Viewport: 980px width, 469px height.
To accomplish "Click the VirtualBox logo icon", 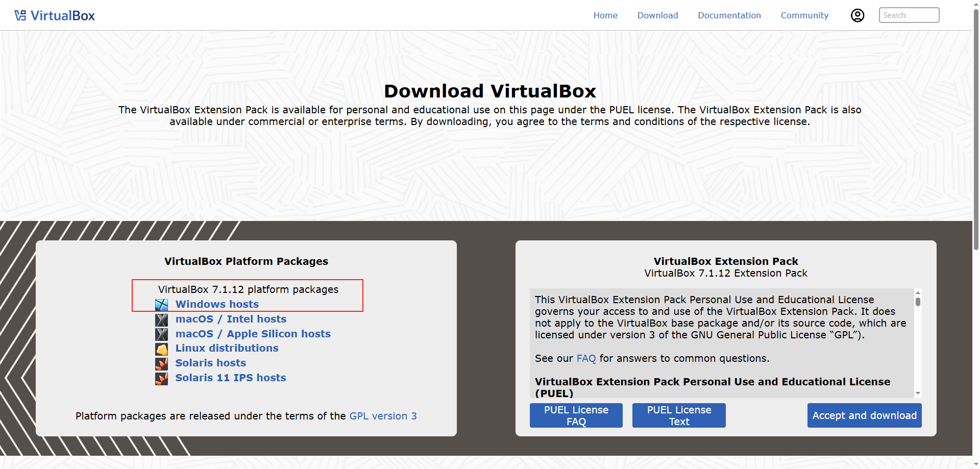I will tap(20, 15).
